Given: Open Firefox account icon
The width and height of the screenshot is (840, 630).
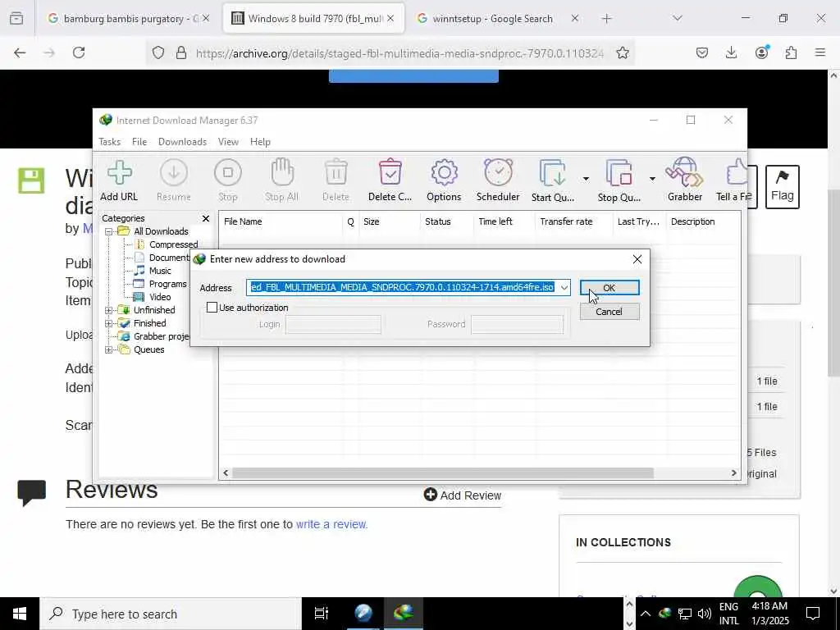Looking at the screenshot, I should click(761, 52).
